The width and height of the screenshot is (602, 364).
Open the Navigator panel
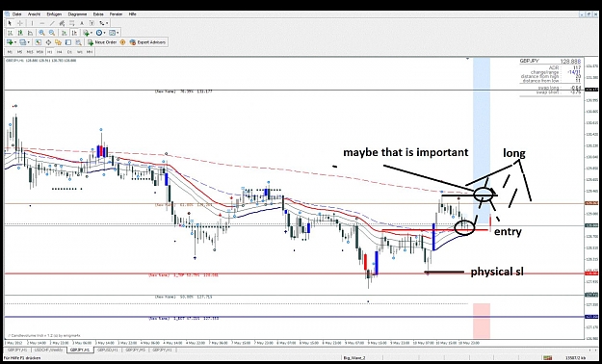coord(58,42)
